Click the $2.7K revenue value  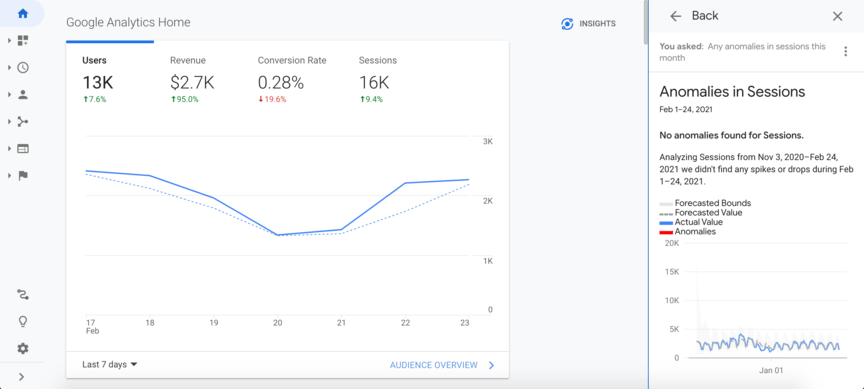[x=192, y=83]
